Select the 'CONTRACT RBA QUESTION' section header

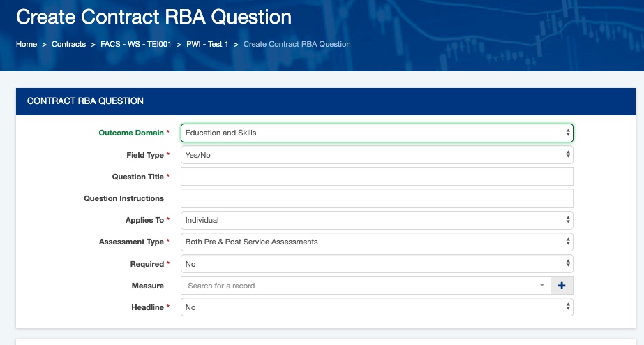(x=85, y=101)
